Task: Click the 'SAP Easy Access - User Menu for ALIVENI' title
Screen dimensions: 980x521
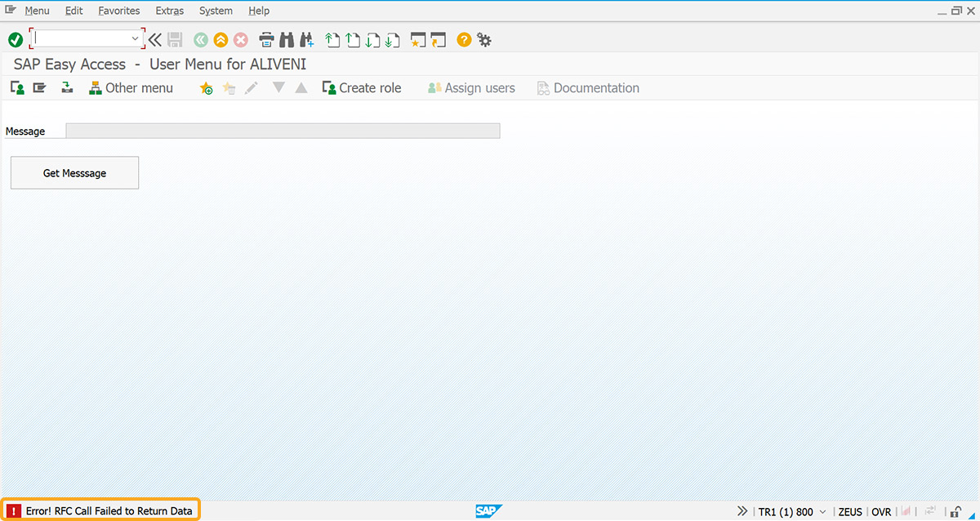Action: pos(160,64)
